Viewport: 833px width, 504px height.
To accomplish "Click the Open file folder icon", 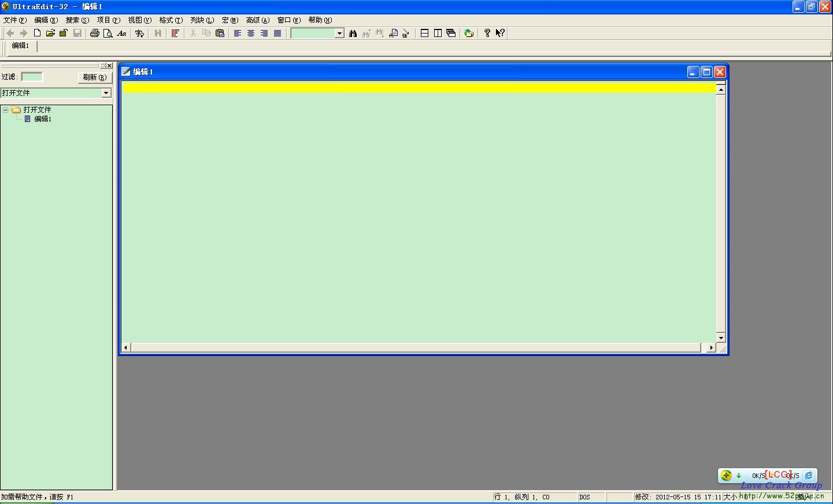I will (x=50, y=34).
